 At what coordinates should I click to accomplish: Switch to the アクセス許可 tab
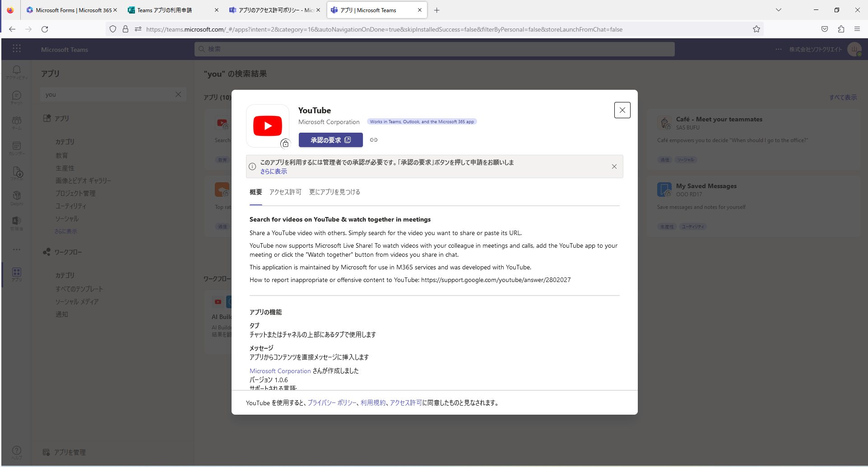coord(285,192)
